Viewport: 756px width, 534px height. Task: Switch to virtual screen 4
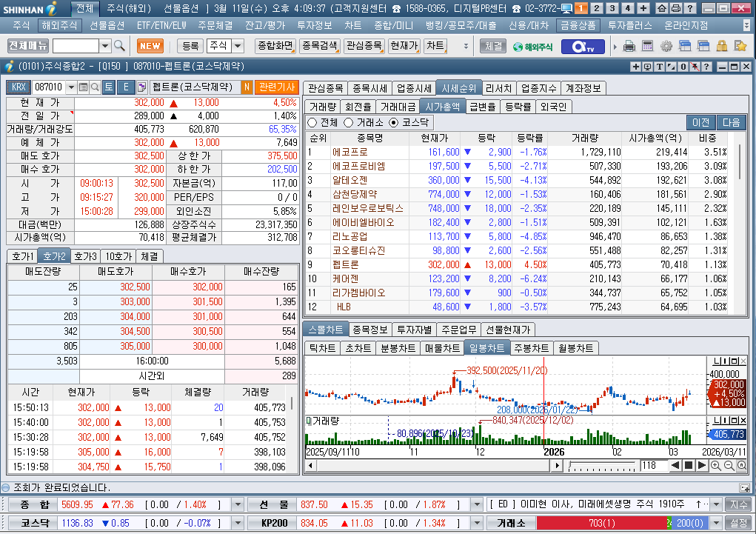coord(627,8)
